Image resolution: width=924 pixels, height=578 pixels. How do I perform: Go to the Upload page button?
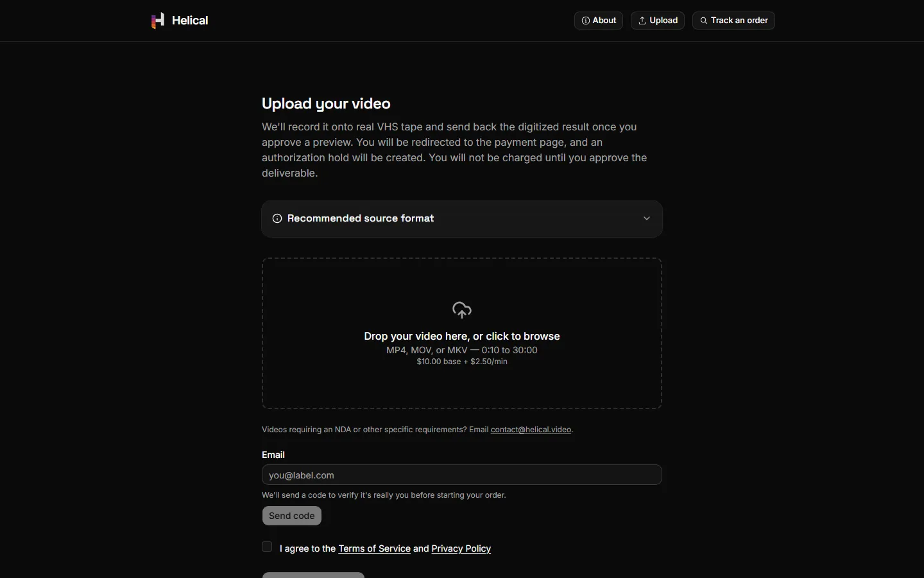tap(658, 21)
